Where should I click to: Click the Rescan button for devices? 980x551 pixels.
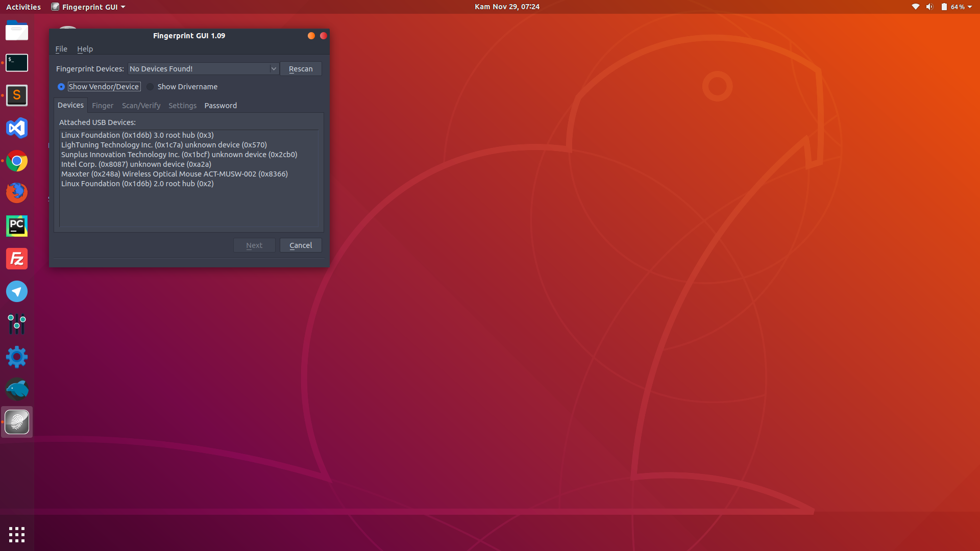[x=301, y=69]
